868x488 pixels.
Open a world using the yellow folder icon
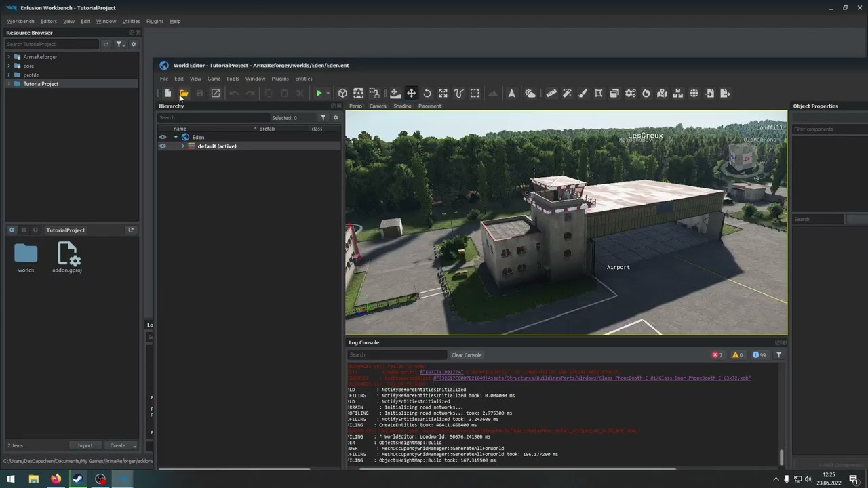[x=184, y=94]
